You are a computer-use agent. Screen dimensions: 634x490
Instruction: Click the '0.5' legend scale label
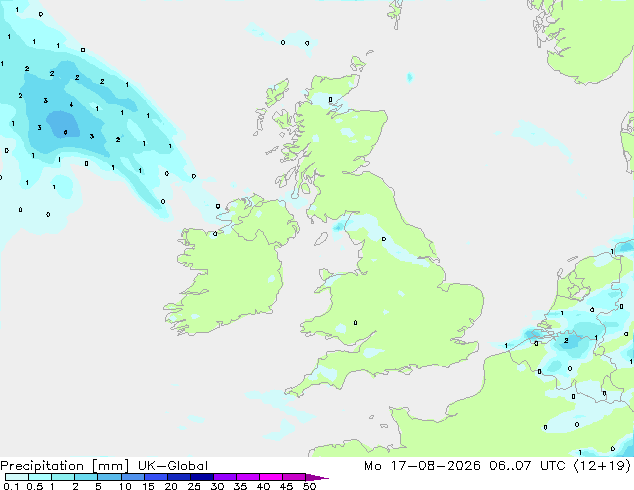tap(35, 486)
